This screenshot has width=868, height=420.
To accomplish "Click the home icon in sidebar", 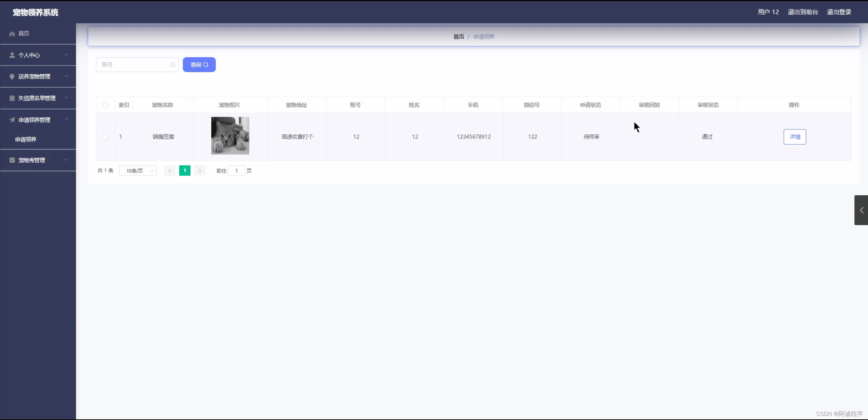I will (x=12, y=34).
